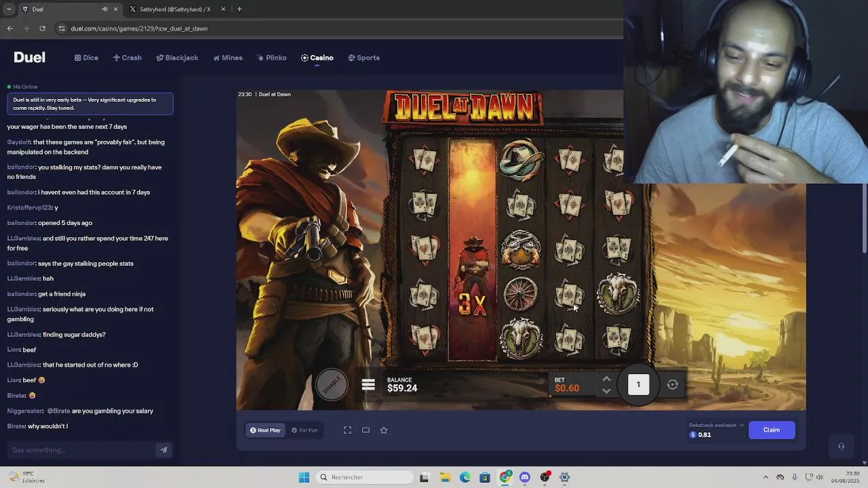Enter fullscreen game view
The width and height of the screenshot is (868, 488).
pyautogui.click(x=347, y=430)
